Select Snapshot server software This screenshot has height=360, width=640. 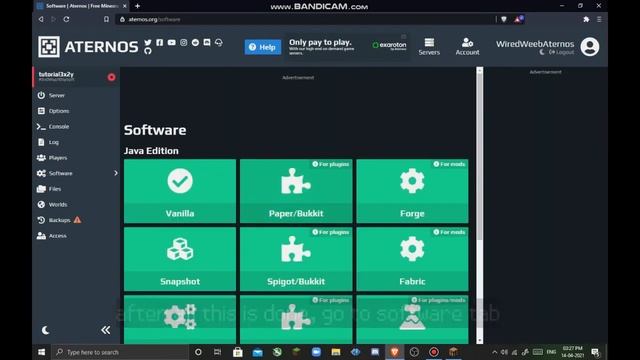click(x=180, y=259)
